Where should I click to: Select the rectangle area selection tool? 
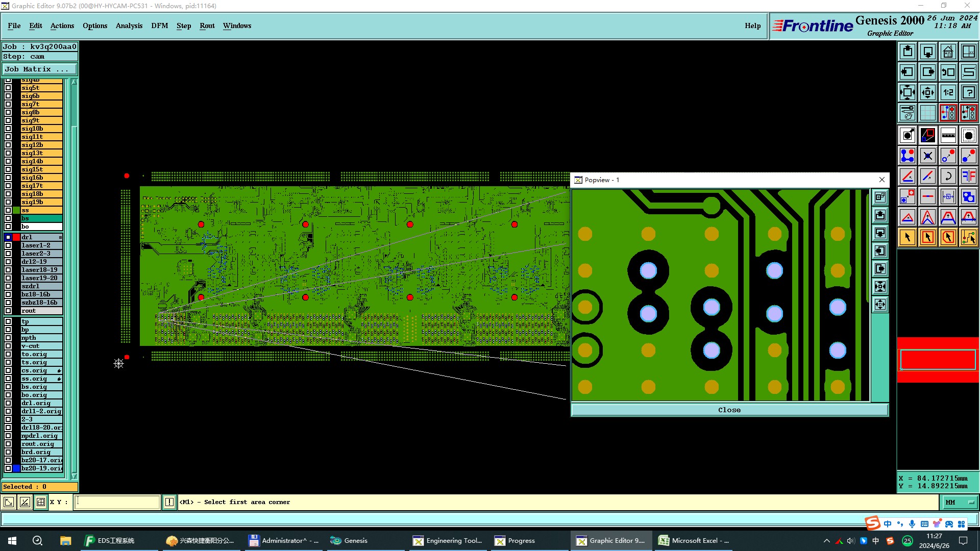[x=928, y=237]
